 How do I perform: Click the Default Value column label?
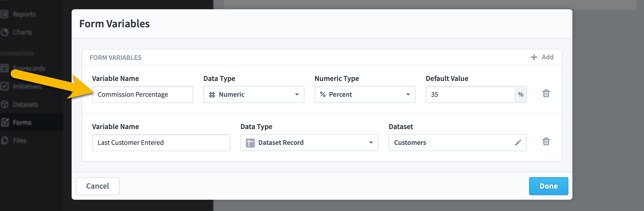coord(447,78)
